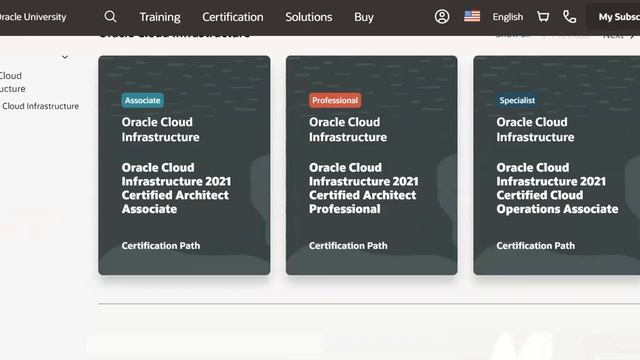Click Oracle Cloud Infrastructure heading on Professional card
640x360 pixels.
(x=348, y=129)
